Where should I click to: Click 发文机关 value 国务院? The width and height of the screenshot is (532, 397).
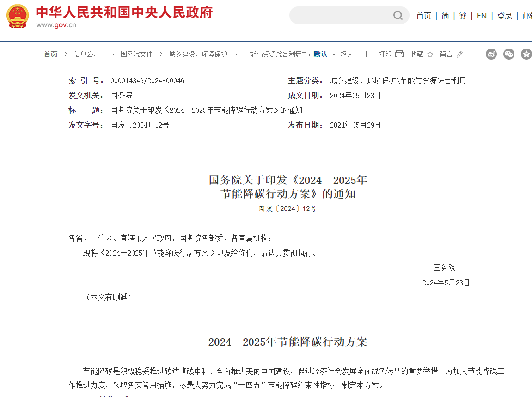(122, 95)
